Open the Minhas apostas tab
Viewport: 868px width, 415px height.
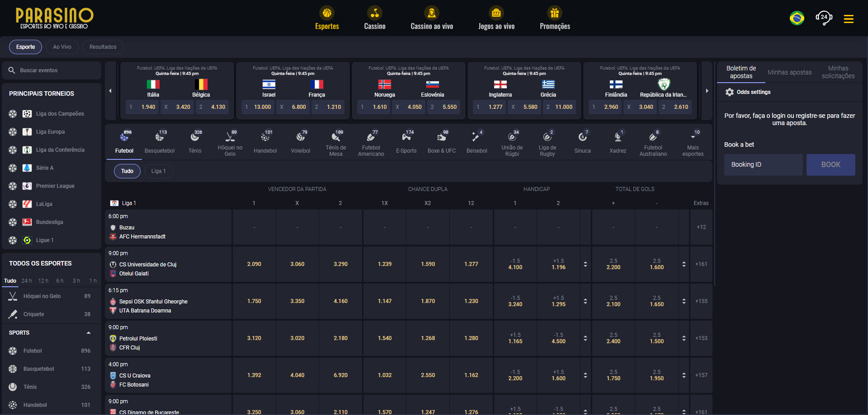(789, 72)
